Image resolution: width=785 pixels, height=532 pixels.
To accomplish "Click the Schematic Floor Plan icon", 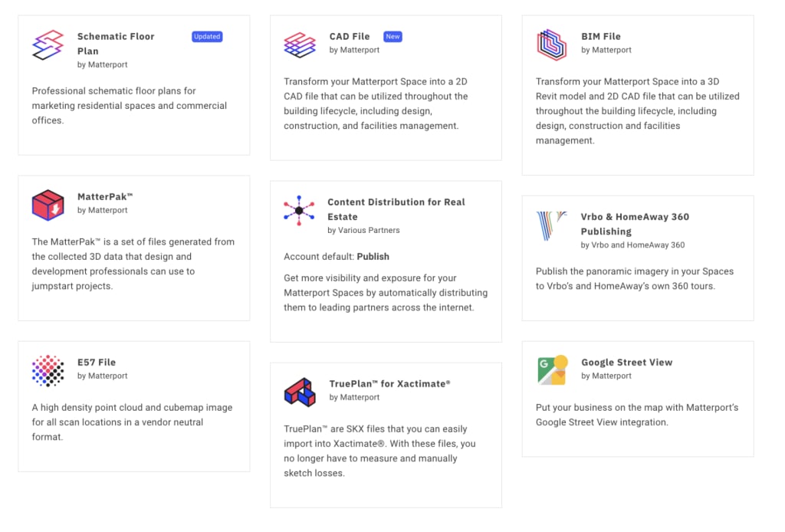I will coord(48,44).
